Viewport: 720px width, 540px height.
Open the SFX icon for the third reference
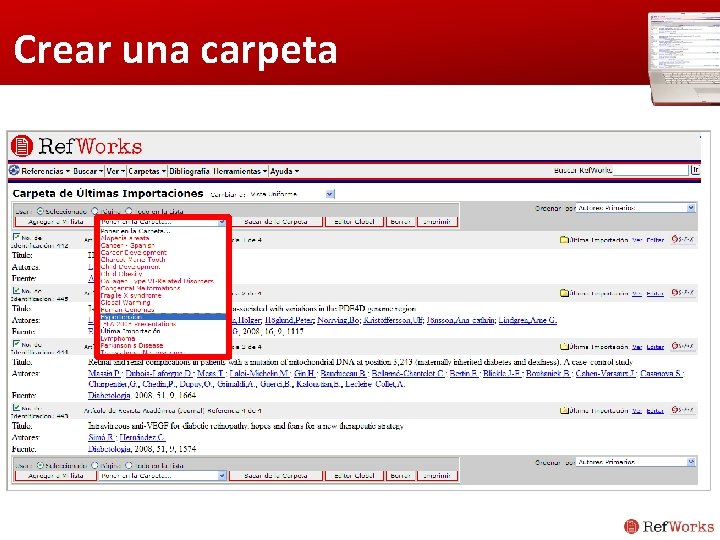[x=683, y=346]
